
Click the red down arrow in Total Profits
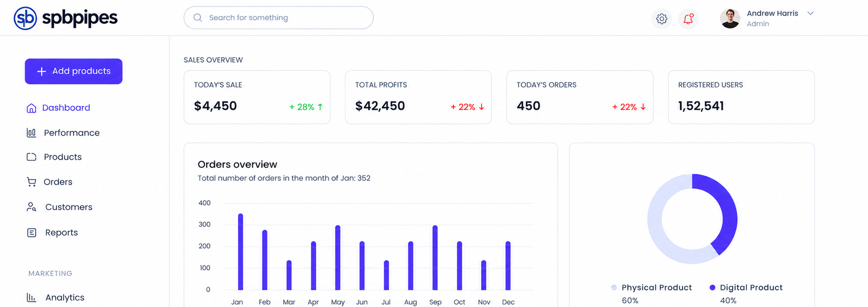(x=481, y=107)
